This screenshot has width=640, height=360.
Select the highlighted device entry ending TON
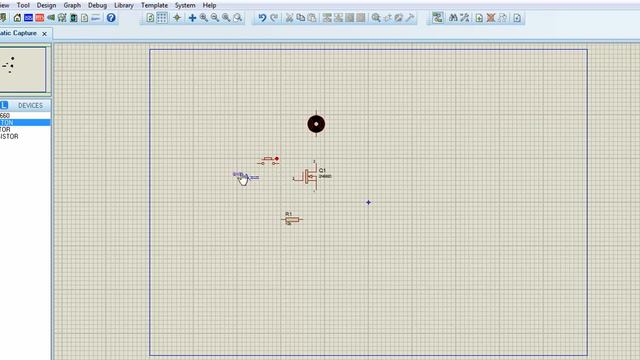tap(25, 122)
